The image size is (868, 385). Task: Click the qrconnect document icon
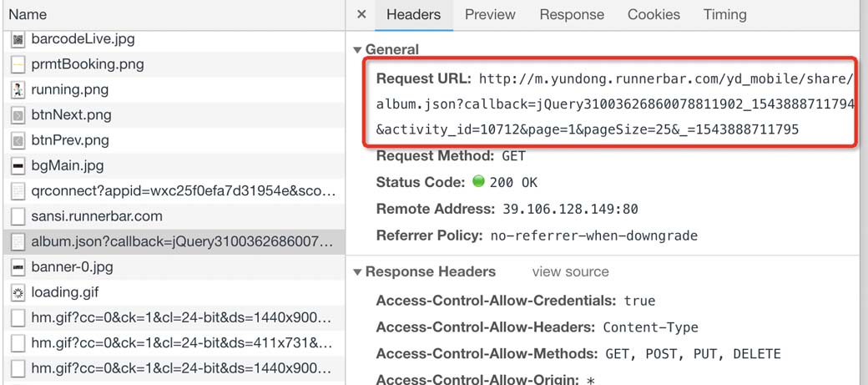coord(18,192)
